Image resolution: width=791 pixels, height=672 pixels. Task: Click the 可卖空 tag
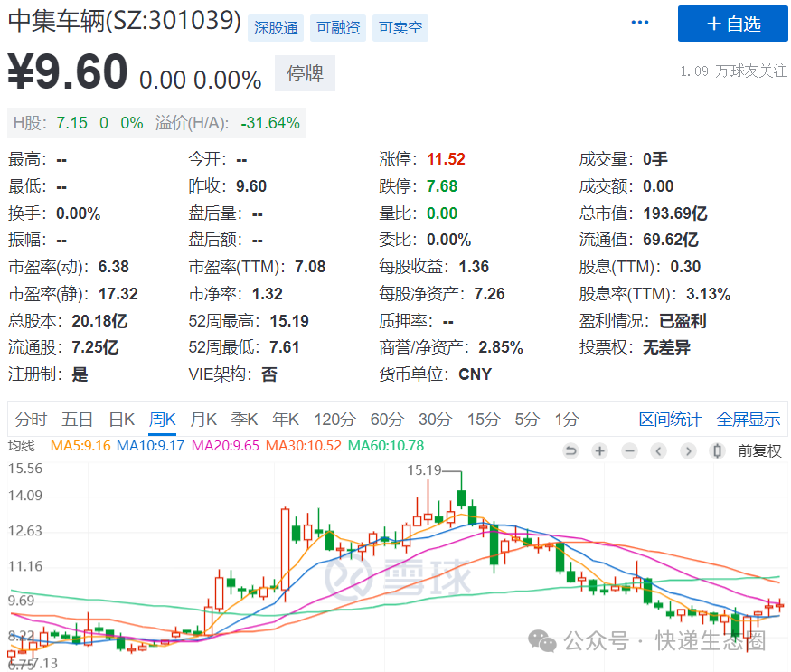coord(400,28)
